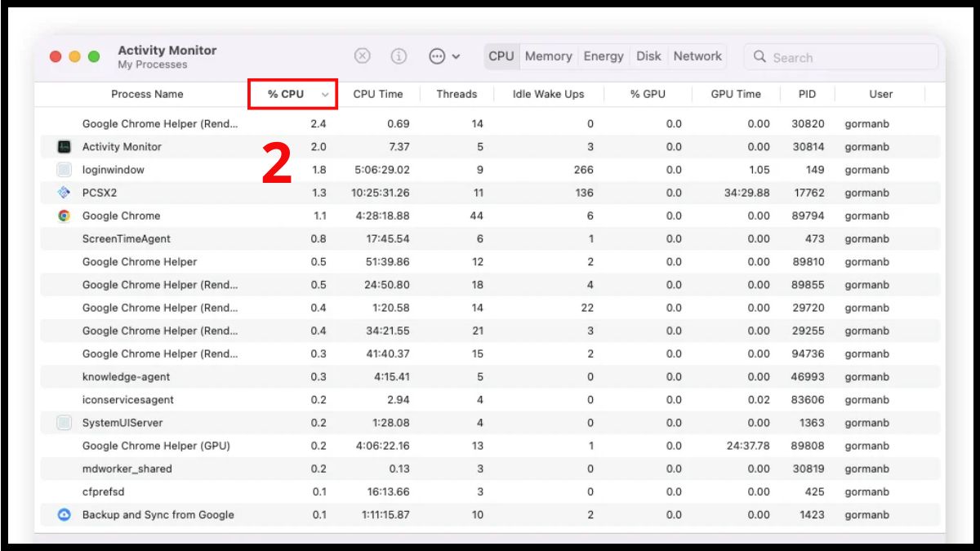Close the Activity Monitor window

click(x=56, y=56)
